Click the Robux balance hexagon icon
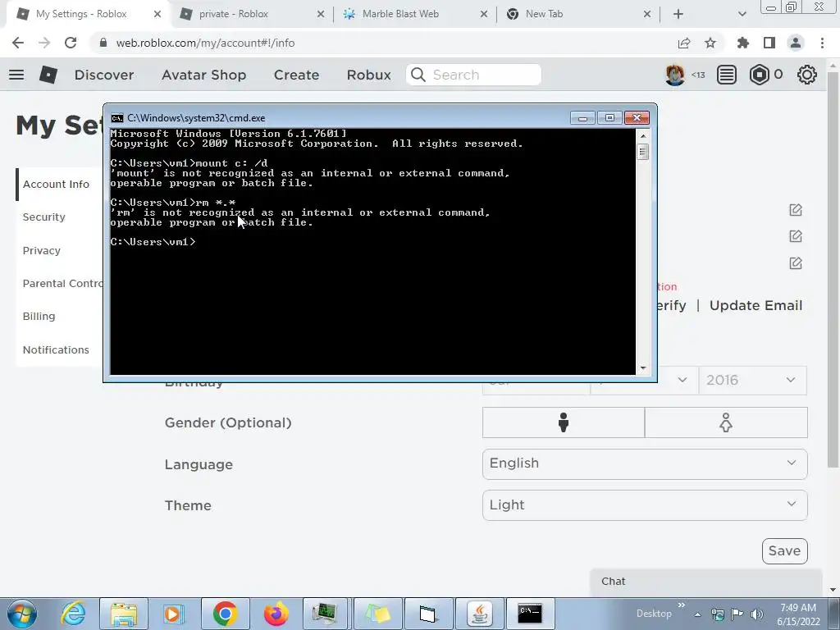 [759, 75]
